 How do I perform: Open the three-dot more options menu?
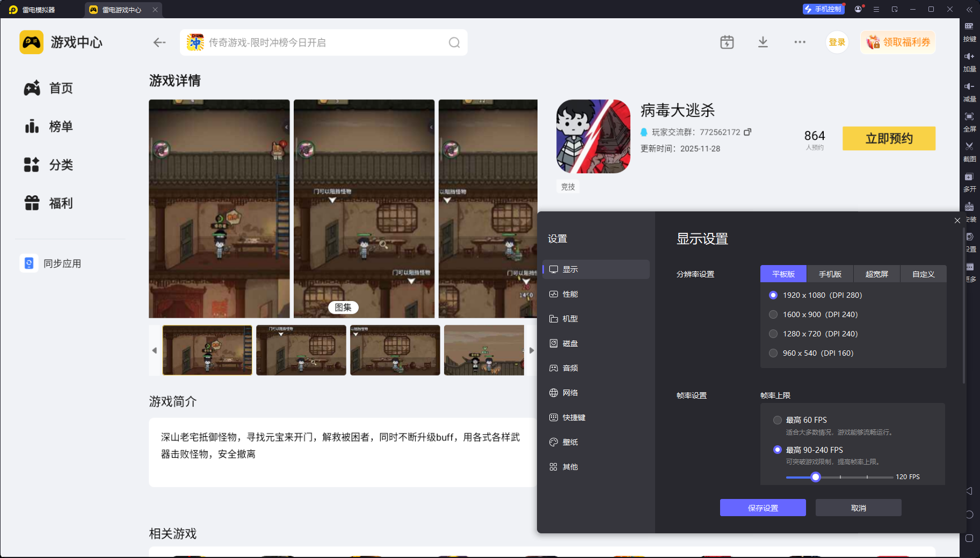click(800, 42)
